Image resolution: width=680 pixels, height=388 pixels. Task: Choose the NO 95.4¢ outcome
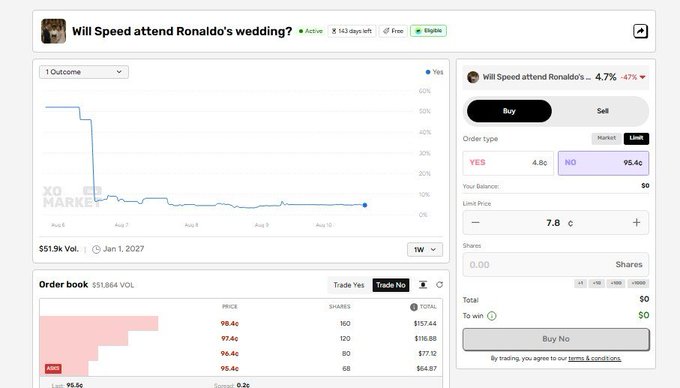tap(603, 163)
